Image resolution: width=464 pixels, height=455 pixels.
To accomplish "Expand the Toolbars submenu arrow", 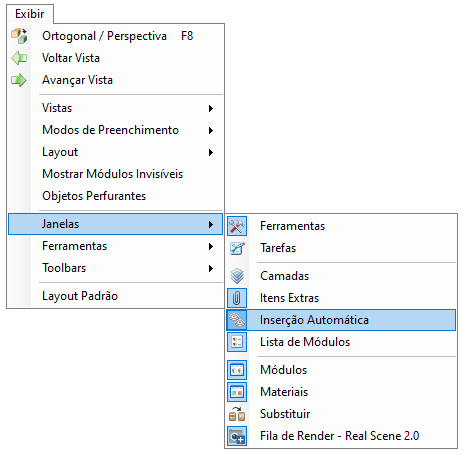I will (211, 268).
